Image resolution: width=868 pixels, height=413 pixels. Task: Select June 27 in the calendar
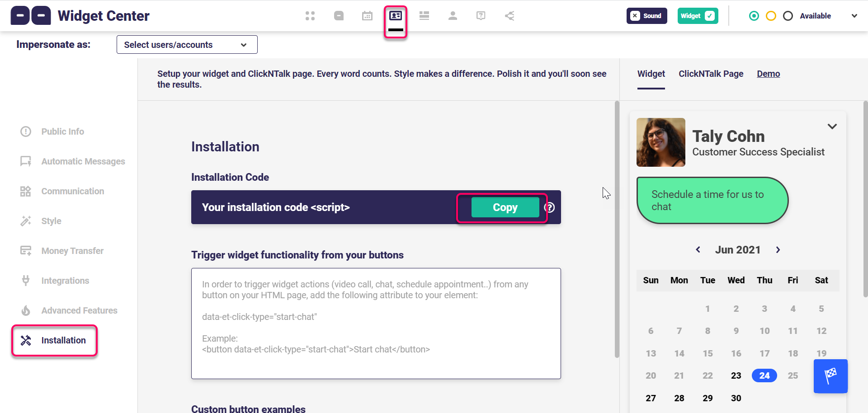pyautogui.click(x=651, y=398)
